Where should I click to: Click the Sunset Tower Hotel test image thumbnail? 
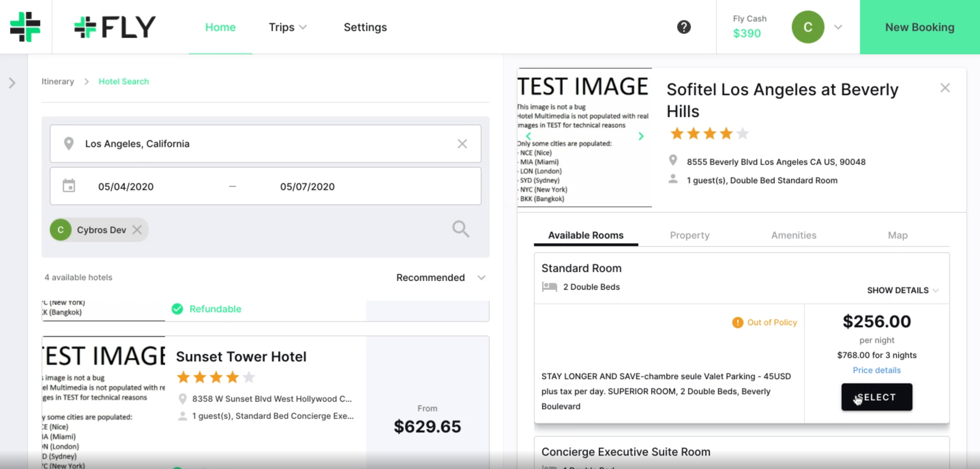(103, 402)
